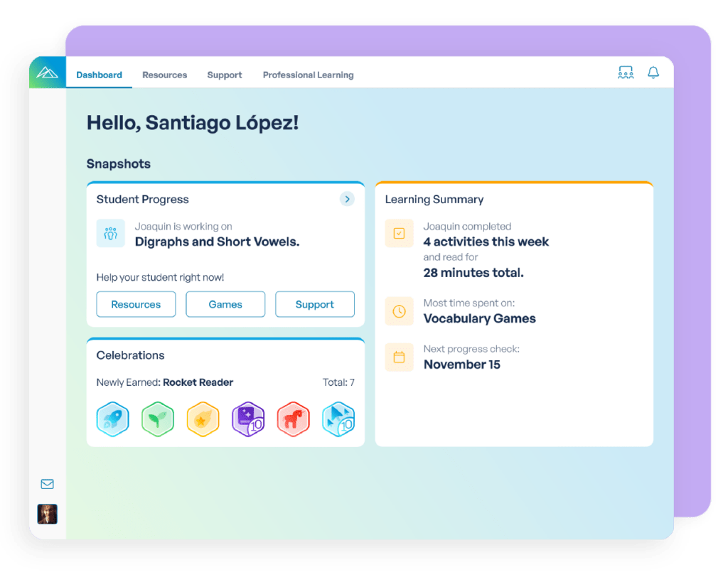Click the calendar icon near November 15
The height and width of the screenshot is (582, 728).
point(399,357)
